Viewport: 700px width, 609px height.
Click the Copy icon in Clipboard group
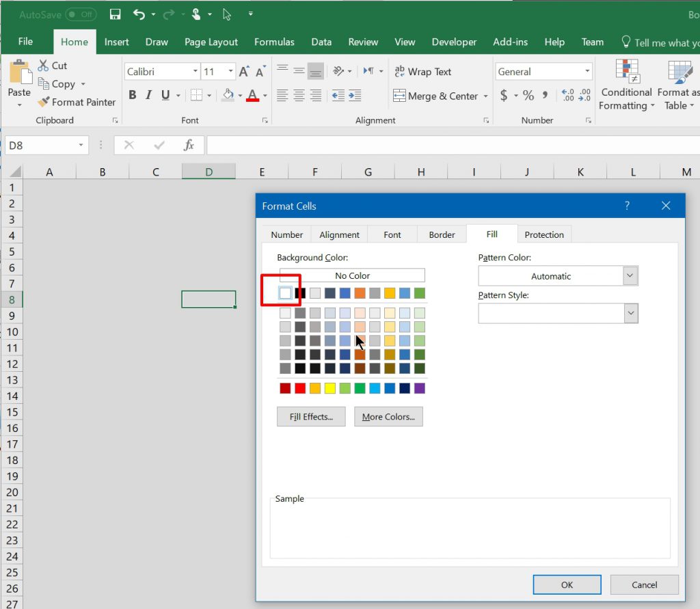point(43,83)
